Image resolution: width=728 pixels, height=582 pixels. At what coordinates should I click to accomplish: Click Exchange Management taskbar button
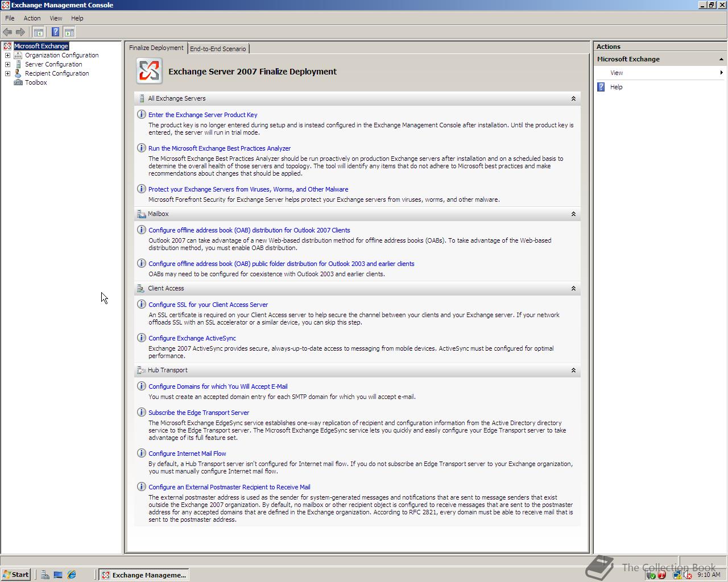pos(144,575)
